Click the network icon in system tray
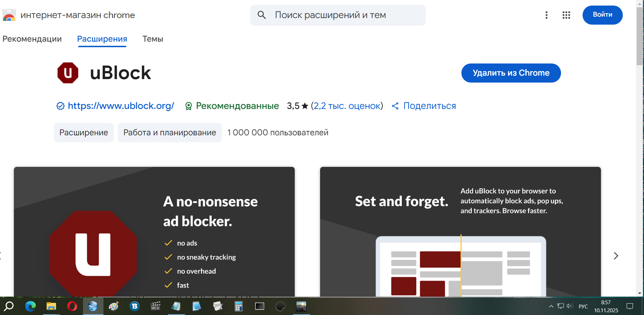The height and width of the screenshot is (315, 644). [561, 306]
